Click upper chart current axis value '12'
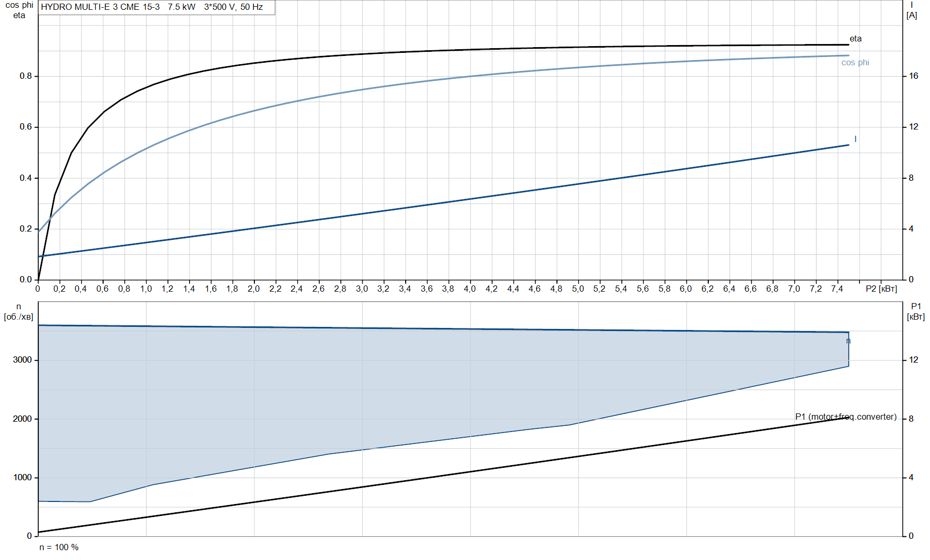This screenshot has width=930, height=560. (x=913, y=127)
